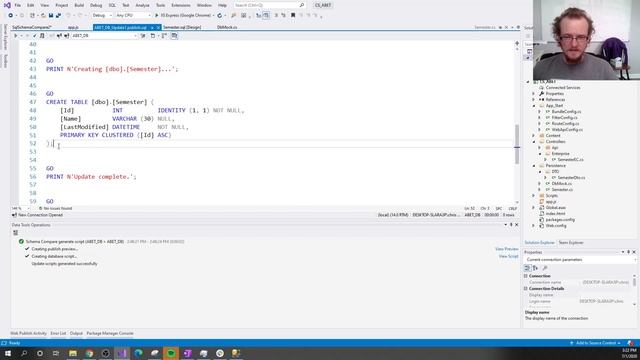The height and width of the screenshot is (360, 640).
Task: Click the Data Tools Operations toolbar icon
Action: coord(16,233)
